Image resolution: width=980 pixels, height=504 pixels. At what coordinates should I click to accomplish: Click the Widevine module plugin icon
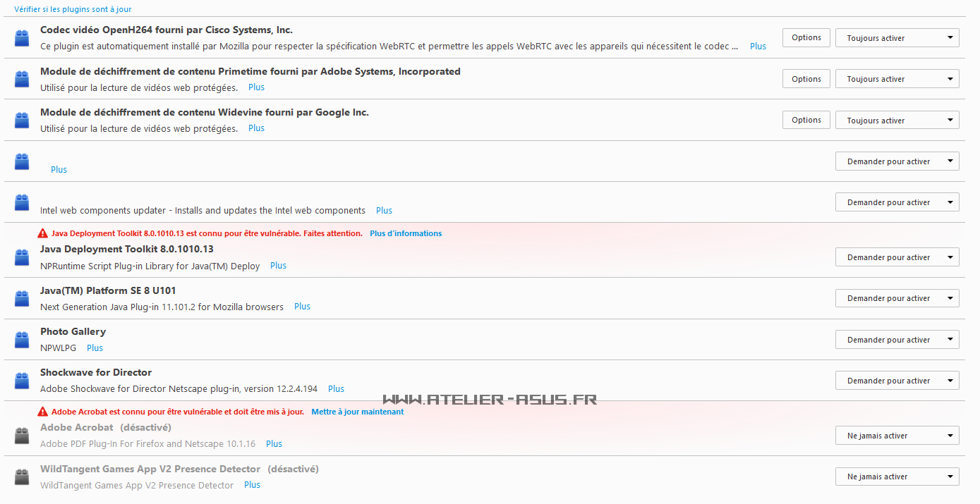[x=22, y=121]
